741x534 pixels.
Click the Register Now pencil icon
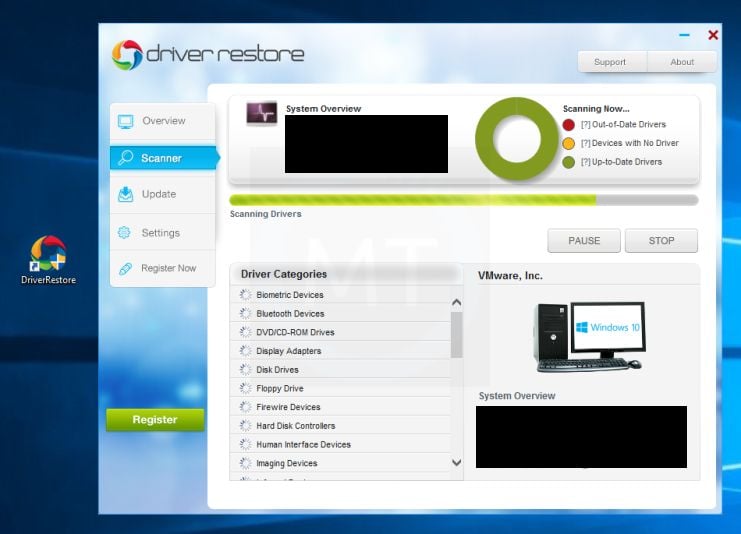coord(125,268)
